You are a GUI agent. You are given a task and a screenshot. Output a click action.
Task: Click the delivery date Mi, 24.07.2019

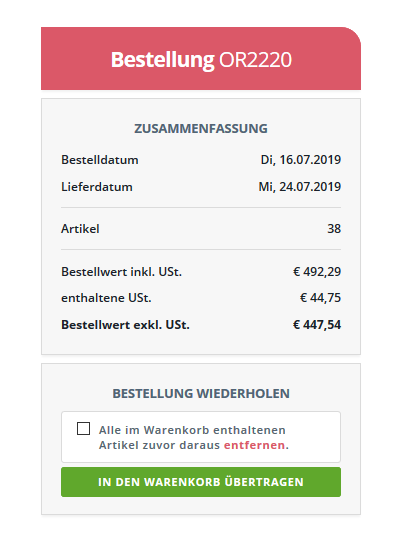point(300,187)
